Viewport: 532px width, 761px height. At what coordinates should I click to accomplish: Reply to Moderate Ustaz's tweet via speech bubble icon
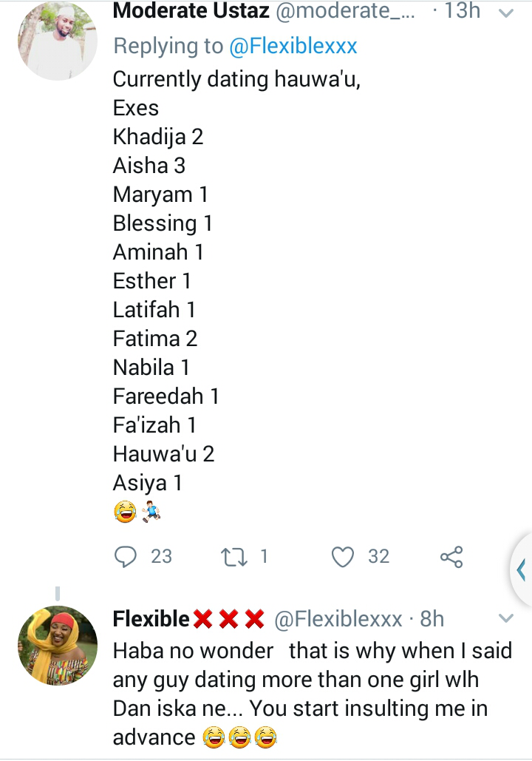pyautogui.click(x=126, y=557)
